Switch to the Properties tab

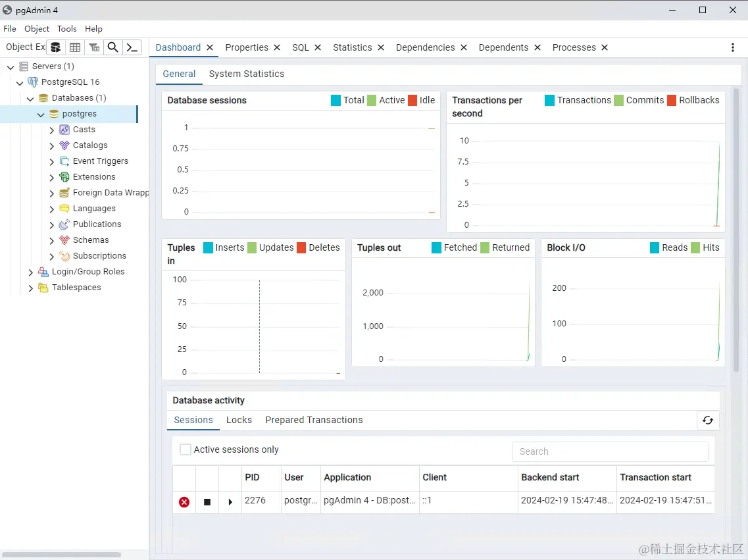tap(247, 47)
